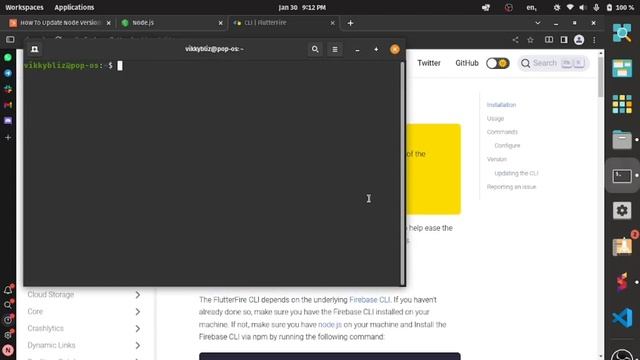
Task: Open Gmail in the browser sidebar
Action: pyautogui.click(x=8, y=105)
